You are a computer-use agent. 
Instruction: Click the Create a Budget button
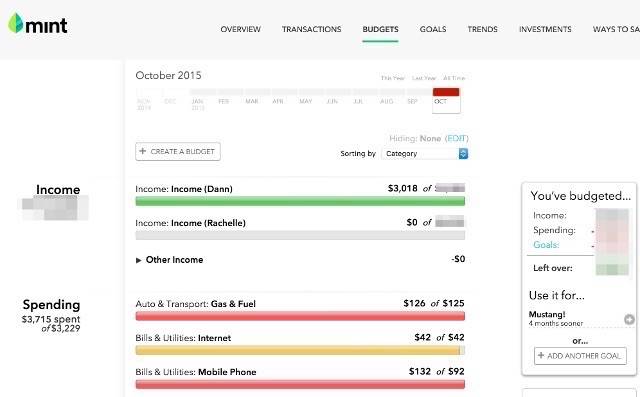(178, 151)
